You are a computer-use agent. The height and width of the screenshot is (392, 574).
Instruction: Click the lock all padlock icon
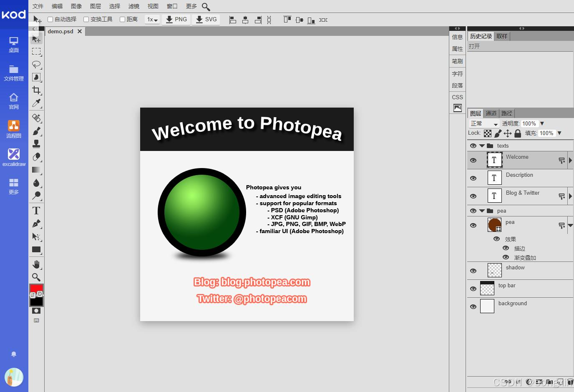click(x=518, y=133)
